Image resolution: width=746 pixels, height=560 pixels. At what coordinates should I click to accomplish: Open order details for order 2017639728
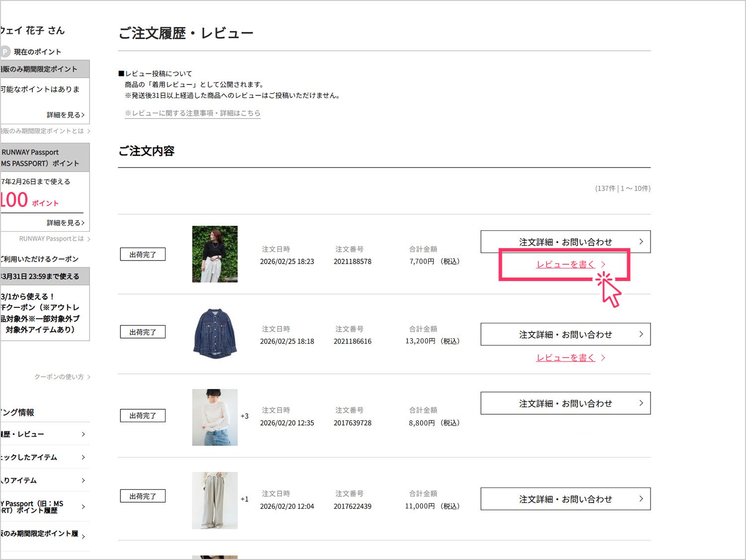click(565, 403)
